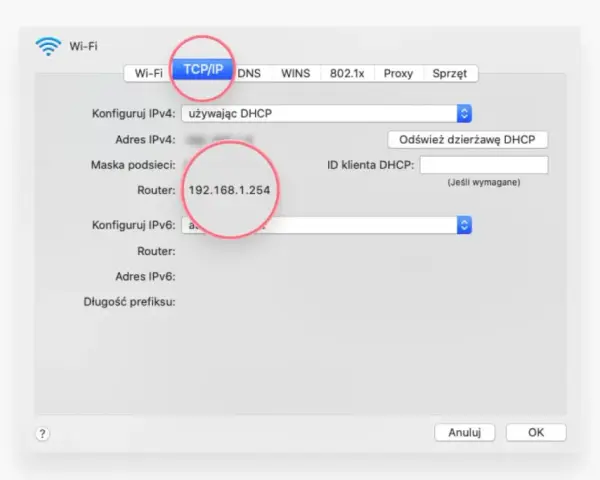Click Odśwież dzierżawę DHCP button
Viewport: 600px width, 480px height.
pos(467,140)
